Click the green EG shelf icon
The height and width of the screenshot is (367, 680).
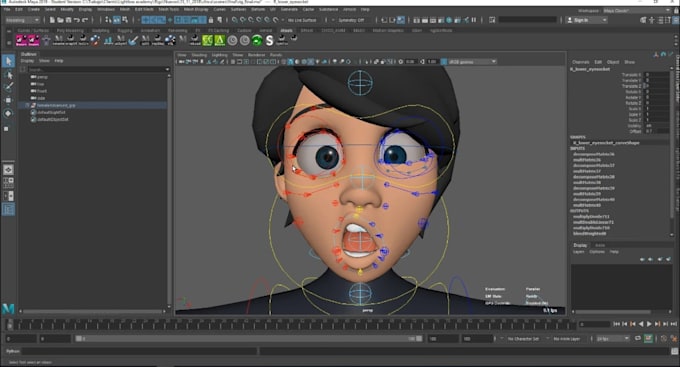(208, 40)
